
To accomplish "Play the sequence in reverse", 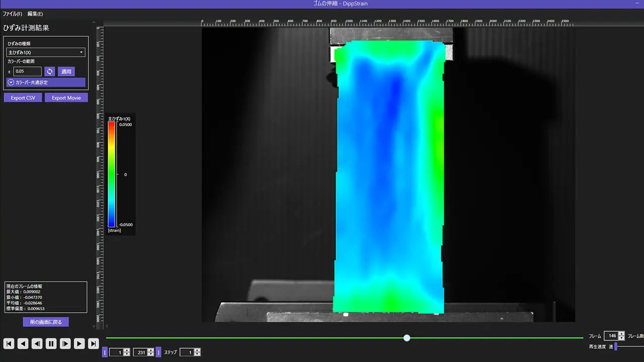I will click(x=23, y=344).
